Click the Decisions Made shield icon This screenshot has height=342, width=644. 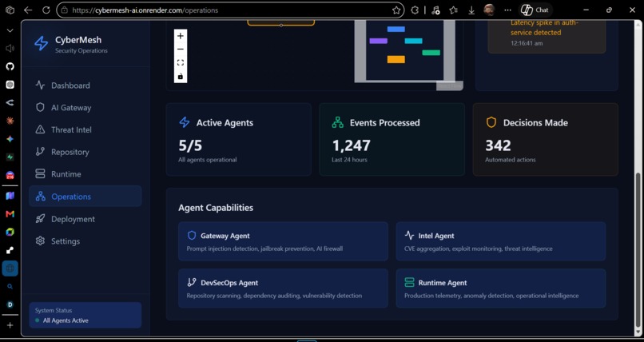coord(491,122)
